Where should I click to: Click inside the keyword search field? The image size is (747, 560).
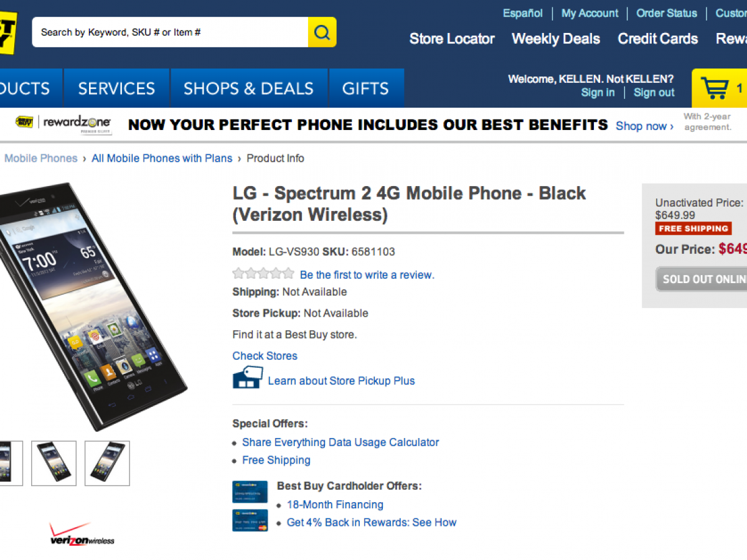[169, 32]
